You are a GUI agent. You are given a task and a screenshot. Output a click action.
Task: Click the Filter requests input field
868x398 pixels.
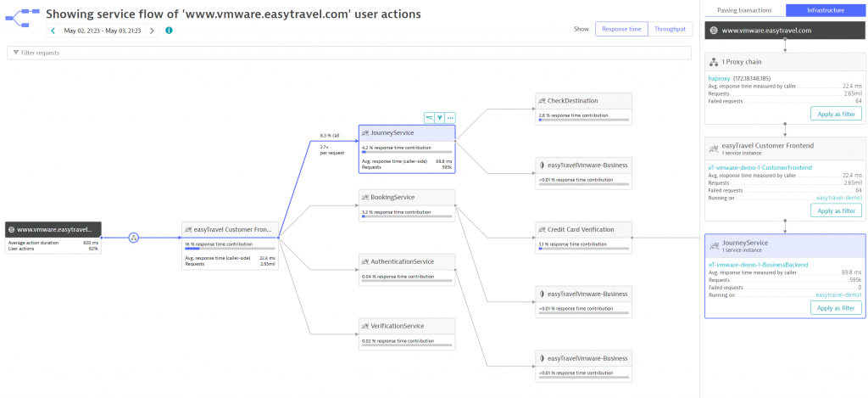[x=348, y=53]
